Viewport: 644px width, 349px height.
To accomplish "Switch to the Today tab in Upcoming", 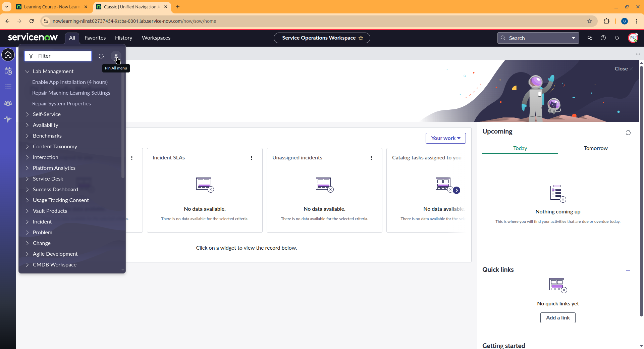I will click(520, 148).
